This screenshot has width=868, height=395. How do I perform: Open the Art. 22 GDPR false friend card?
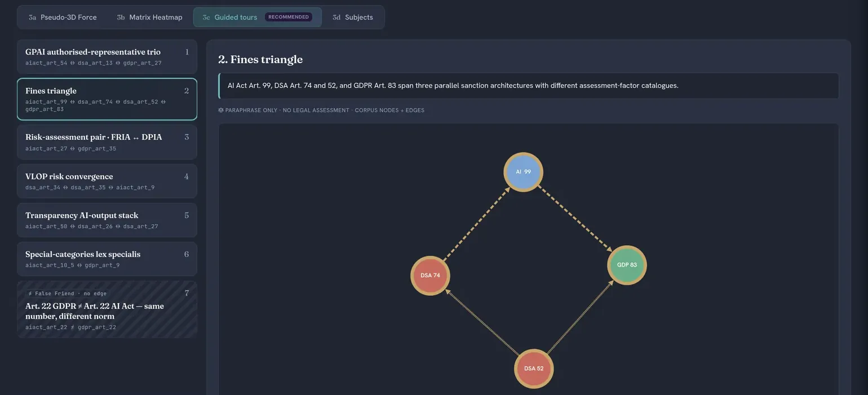coord(107,309)
